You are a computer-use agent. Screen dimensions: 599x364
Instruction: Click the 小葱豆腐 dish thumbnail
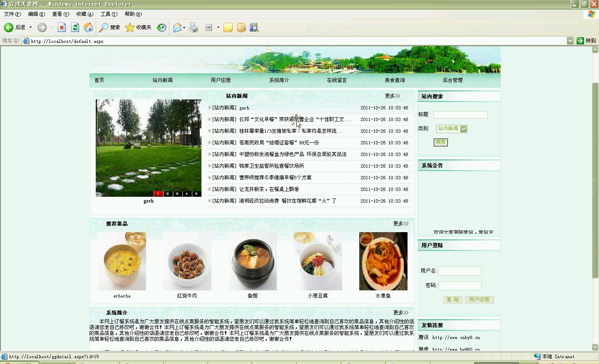[x=318, y=261]
